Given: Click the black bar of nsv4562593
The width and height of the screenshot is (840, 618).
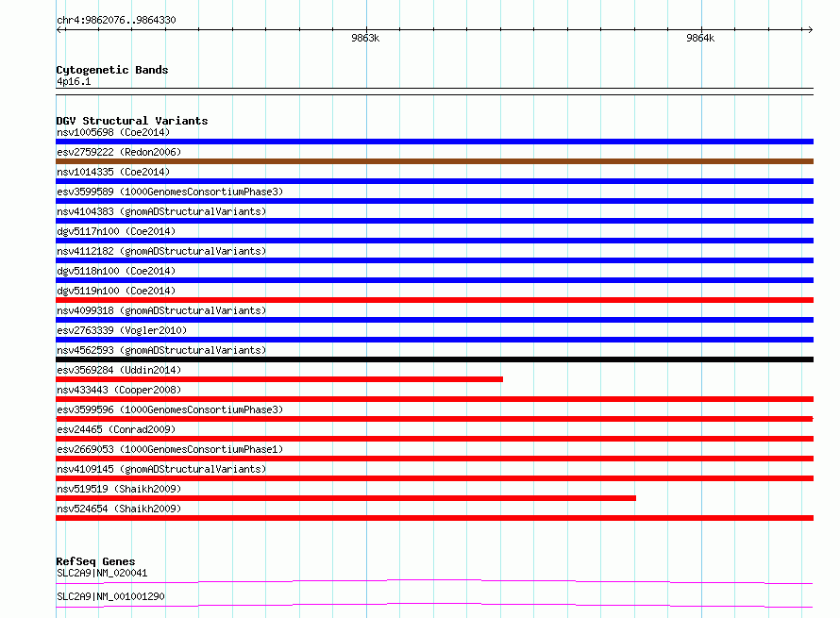Looking at the screenshot, I should [x=434, y=359].
